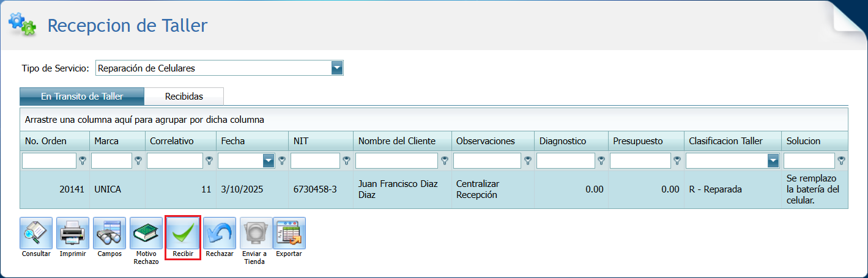Sort by Solucion column header

pos(815,141)
